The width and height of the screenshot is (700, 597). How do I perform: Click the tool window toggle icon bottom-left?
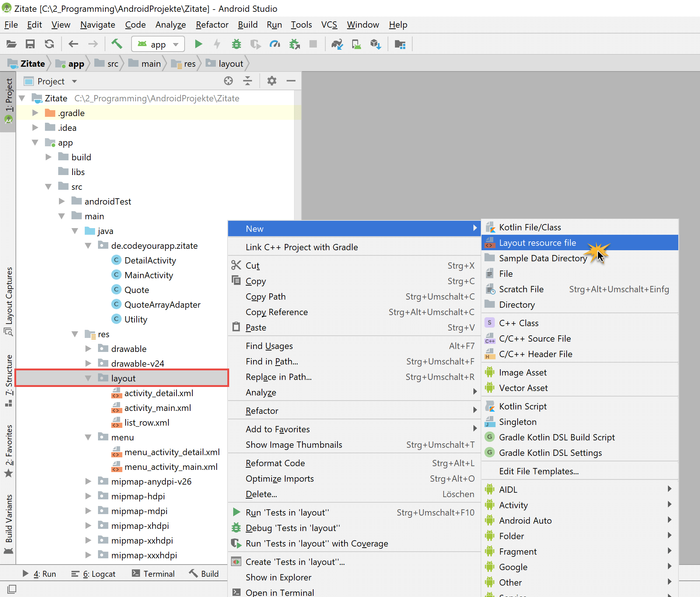click(x=11, y=589)
